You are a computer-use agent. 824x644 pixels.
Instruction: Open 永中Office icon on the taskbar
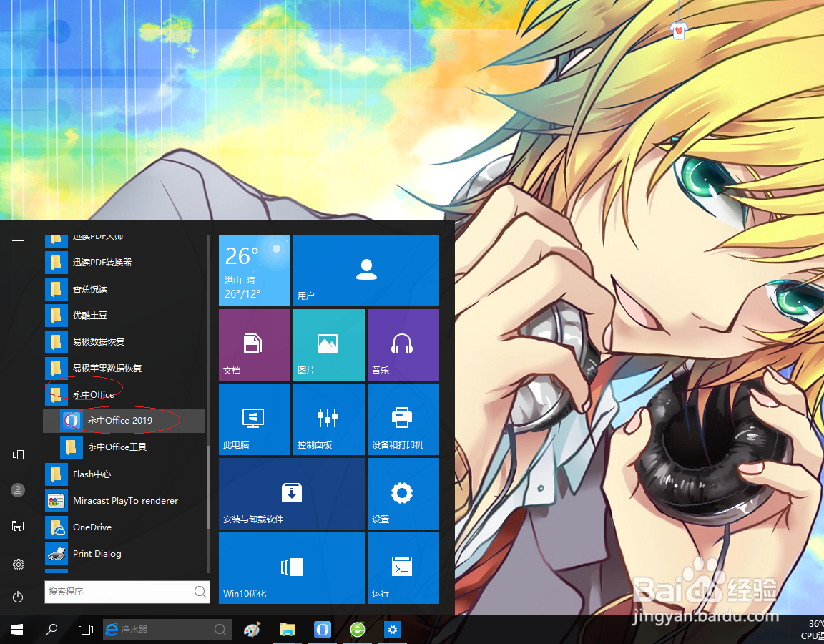point(323,629)
